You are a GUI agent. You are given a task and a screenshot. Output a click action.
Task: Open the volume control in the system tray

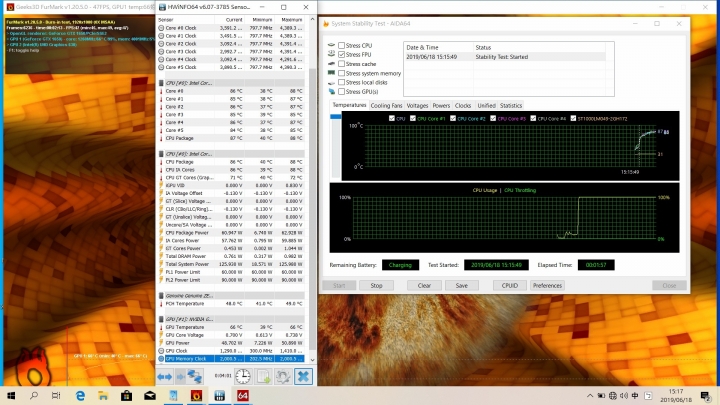tap(624, 395)
